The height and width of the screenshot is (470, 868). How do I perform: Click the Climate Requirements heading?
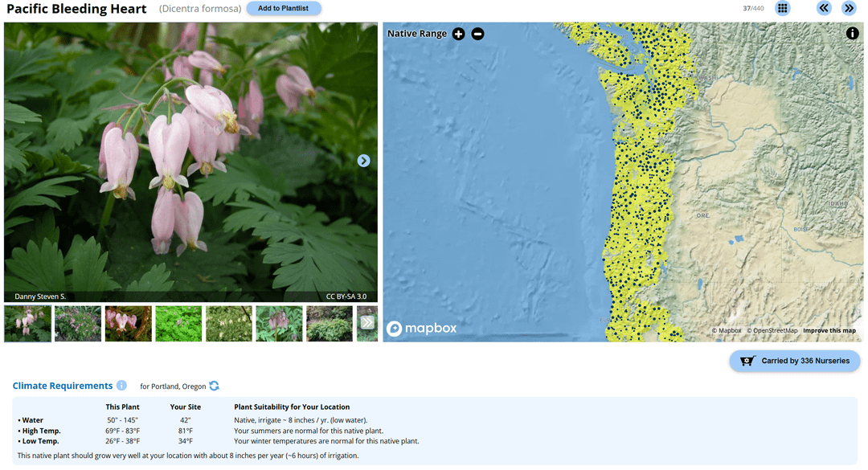[63, 386]
